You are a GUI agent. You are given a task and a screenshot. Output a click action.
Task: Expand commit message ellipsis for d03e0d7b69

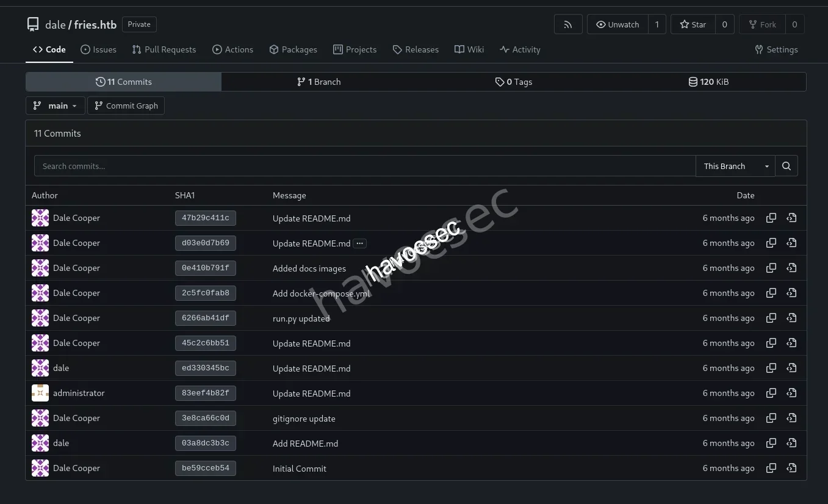point(360,243)
